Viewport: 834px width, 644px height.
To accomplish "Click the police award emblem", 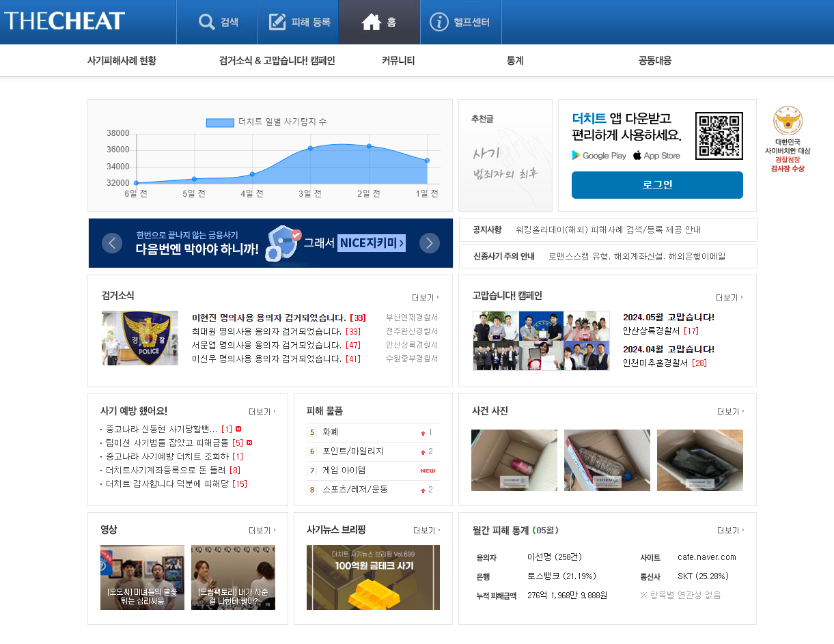I will (x=788, y=120).
